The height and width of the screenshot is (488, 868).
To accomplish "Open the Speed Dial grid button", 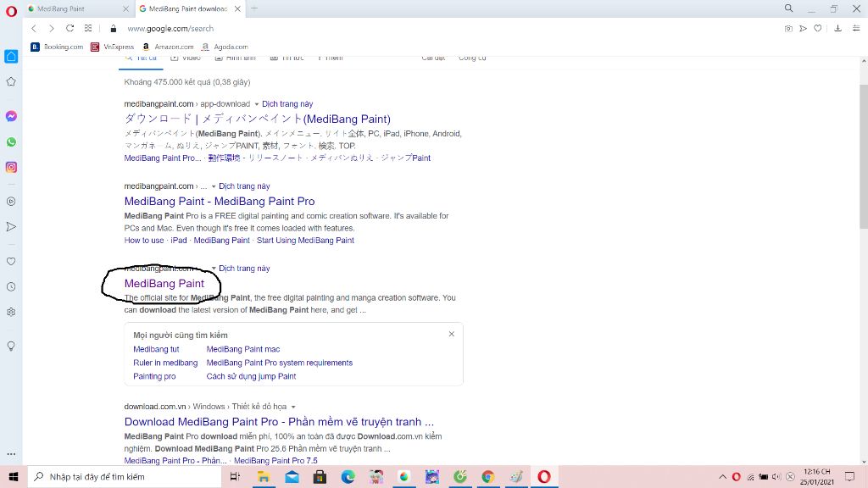I will 88,28.
